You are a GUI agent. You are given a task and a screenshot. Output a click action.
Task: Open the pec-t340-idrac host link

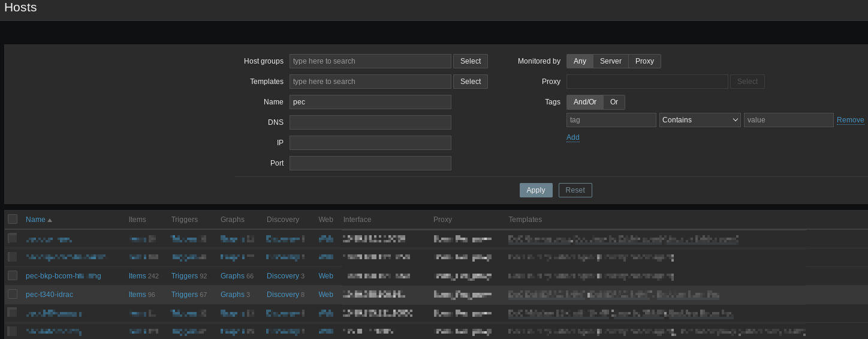click(x=49, y=295)
